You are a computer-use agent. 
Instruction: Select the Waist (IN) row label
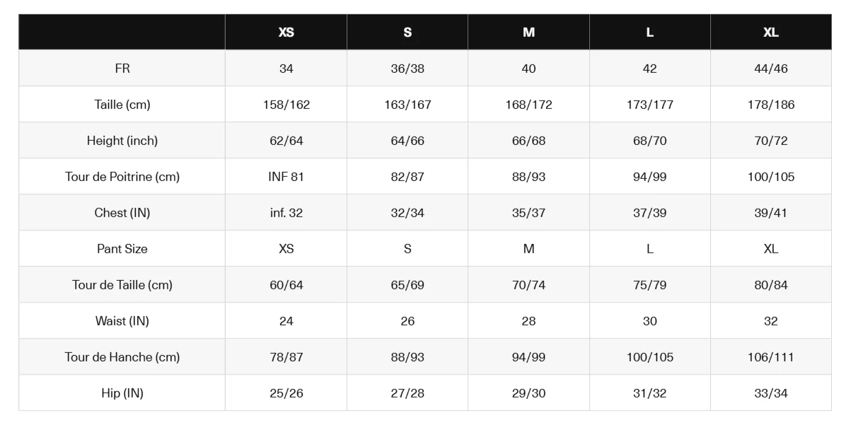click(122, 321)
